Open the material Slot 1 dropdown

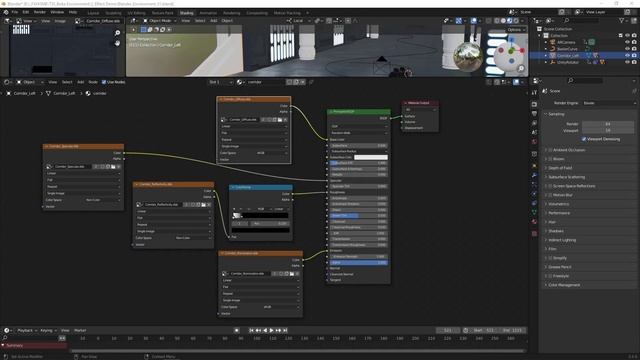[x=220, y=82]
